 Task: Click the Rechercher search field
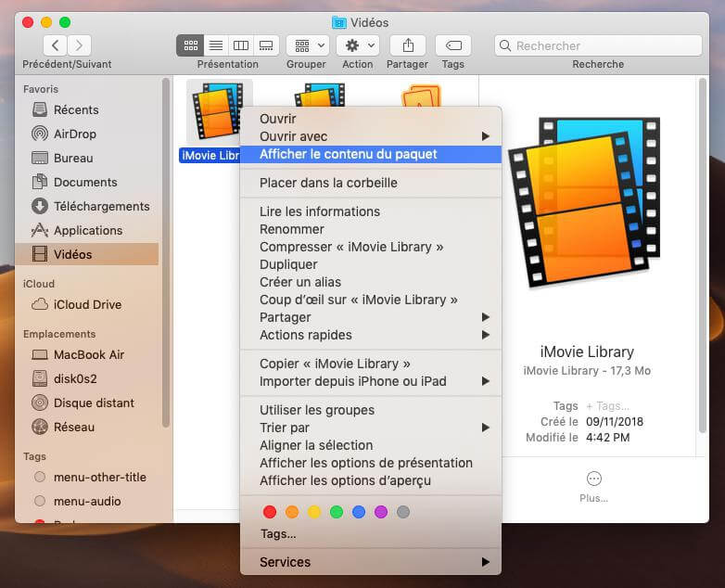598,45
